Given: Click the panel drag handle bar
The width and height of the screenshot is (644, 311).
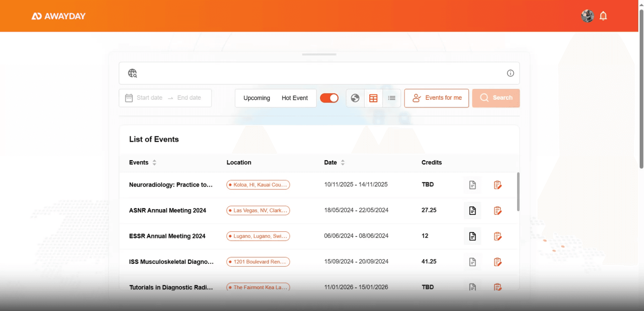Looking at the screenshot, I should click(319, 54).
